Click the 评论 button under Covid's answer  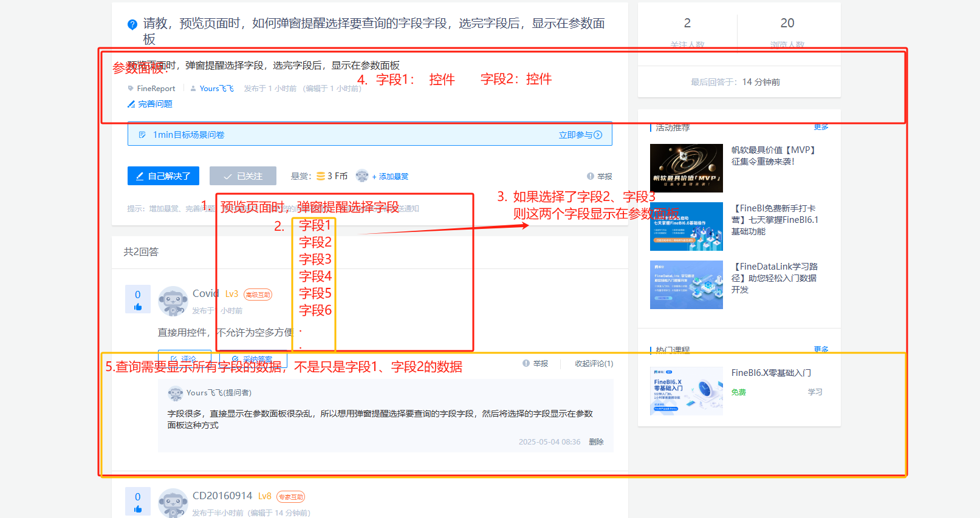tap(184, 358)
